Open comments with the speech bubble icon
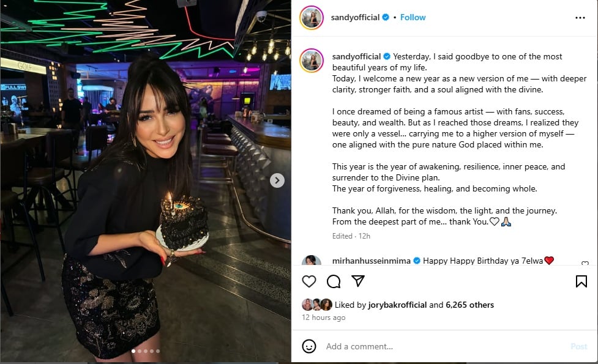The width and height of the screenshot is (598, 364). point(334,281)
